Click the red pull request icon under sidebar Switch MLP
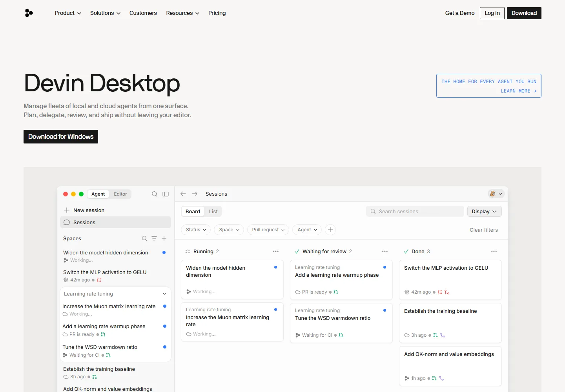This screenshot has width=565, height=392. [99, 280]
